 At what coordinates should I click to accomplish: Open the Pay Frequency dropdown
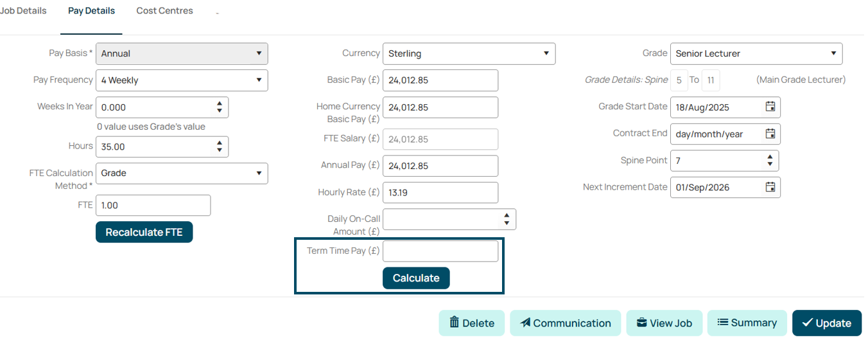182,80
